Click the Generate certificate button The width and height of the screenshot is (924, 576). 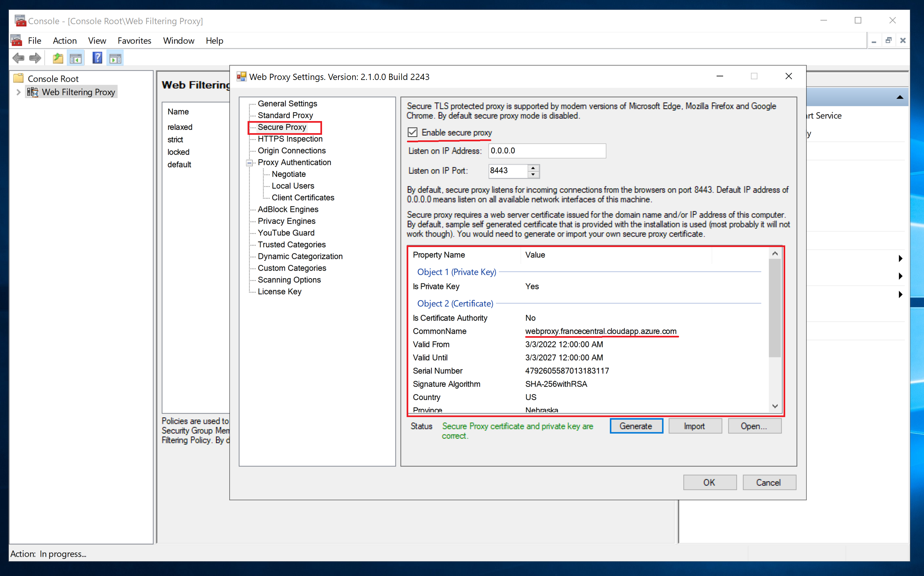pos(636,426)
